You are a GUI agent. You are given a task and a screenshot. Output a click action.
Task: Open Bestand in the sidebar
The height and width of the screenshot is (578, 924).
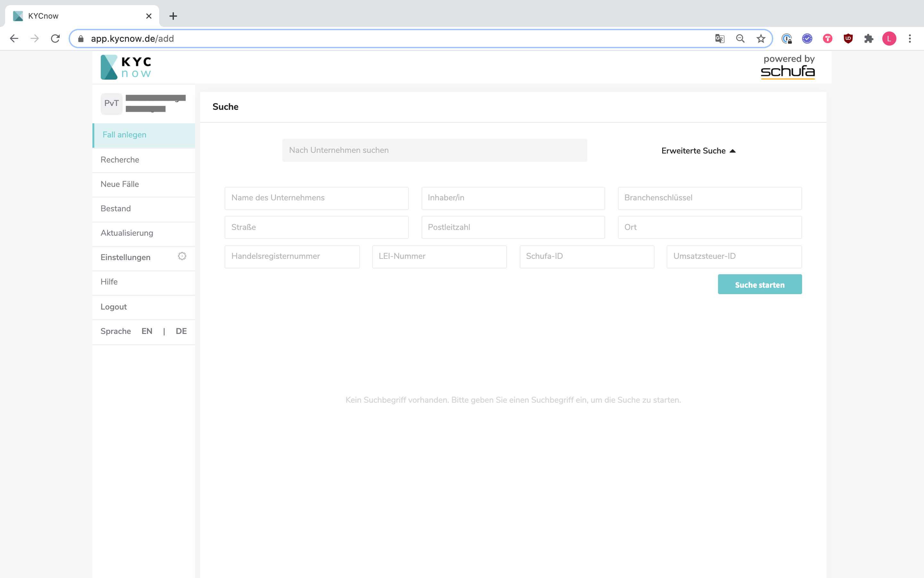pyautogui.click(x=144, y=209)
